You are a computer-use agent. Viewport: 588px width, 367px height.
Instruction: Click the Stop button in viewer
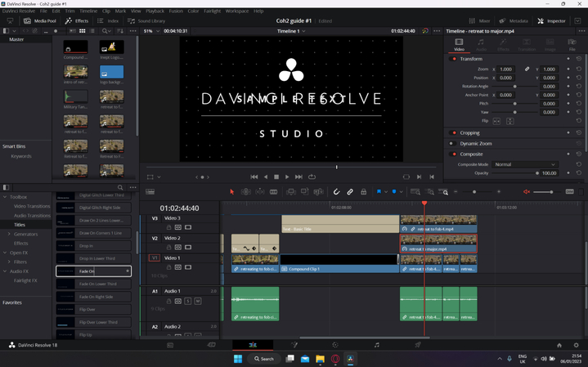pyautogui.click(x=276, y=177)
